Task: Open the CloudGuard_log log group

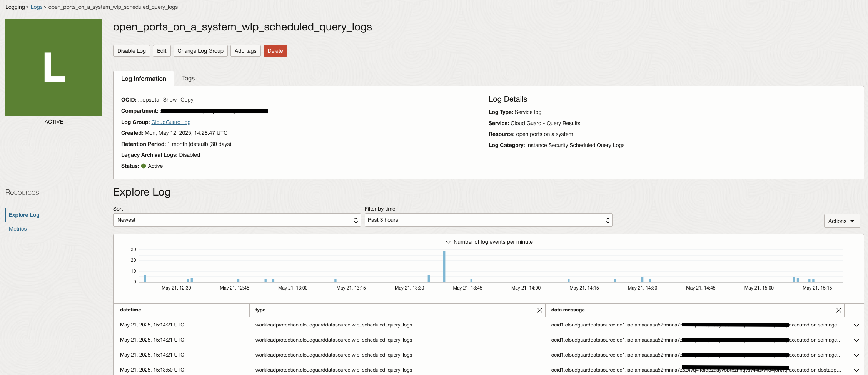Action: coord(171,122)
